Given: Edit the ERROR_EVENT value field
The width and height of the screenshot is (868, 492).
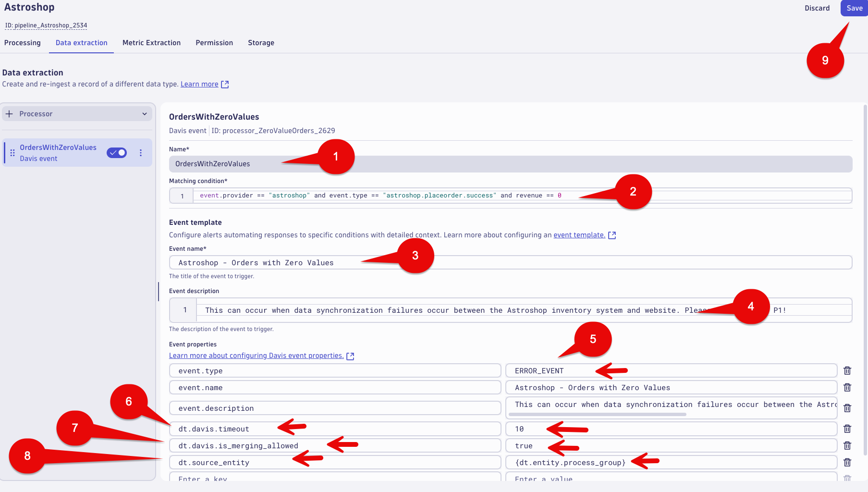Looking at the screenshot, I should 672,370.
